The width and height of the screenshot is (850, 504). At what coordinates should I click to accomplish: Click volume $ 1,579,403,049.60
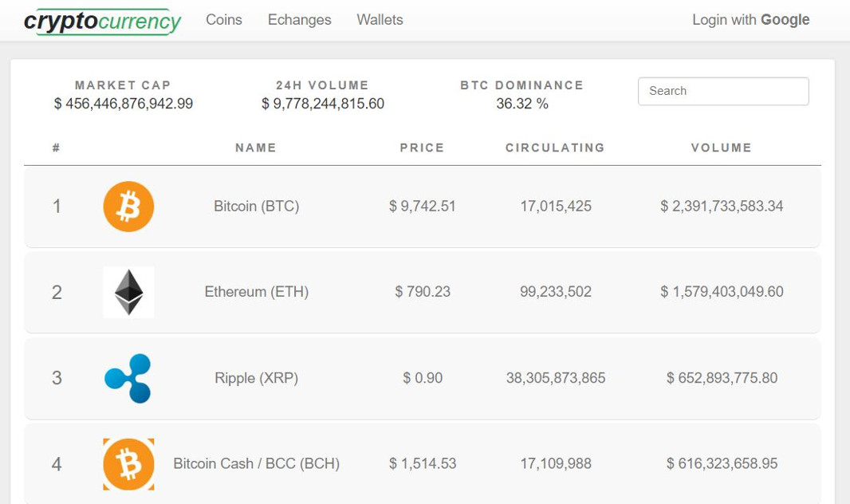(722, 292)
